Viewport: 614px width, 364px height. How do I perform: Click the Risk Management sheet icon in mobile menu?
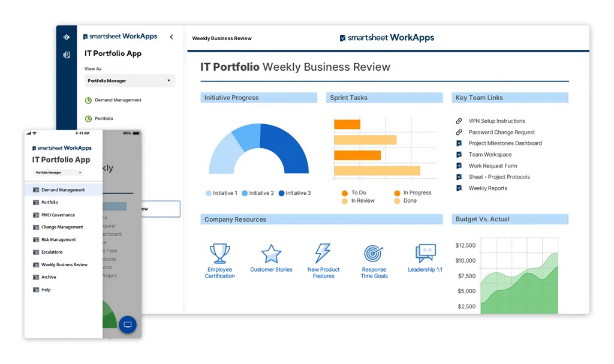tap(35, 240)
